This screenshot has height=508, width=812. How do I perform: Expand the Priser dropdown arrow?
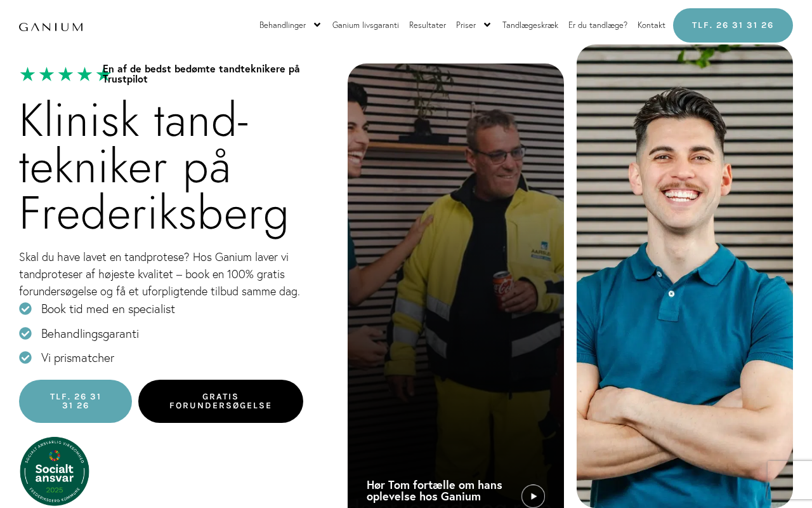487,25
